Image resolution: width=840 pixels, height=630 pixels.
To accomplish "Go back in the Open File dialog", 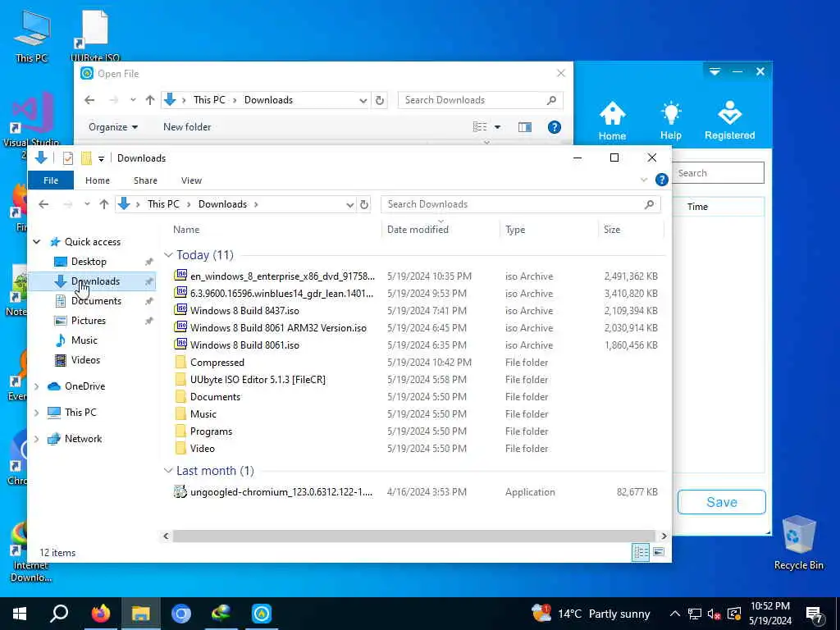I will 89,100.
